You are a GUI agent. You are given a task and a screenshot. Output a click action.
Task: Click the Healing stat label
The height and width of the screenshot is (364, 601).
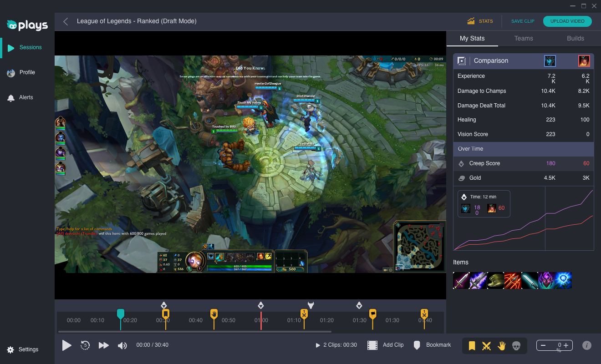click(467, 120)
